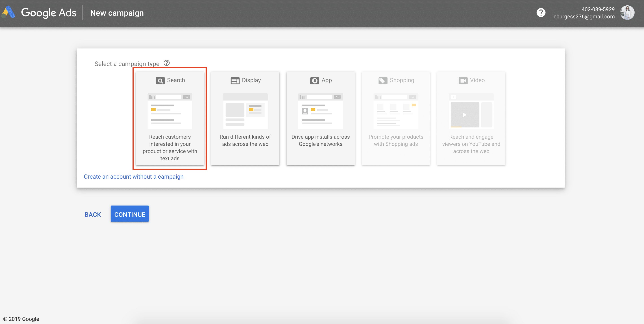Choose 'Reach customers interested in your product' card text

(170, 148)
